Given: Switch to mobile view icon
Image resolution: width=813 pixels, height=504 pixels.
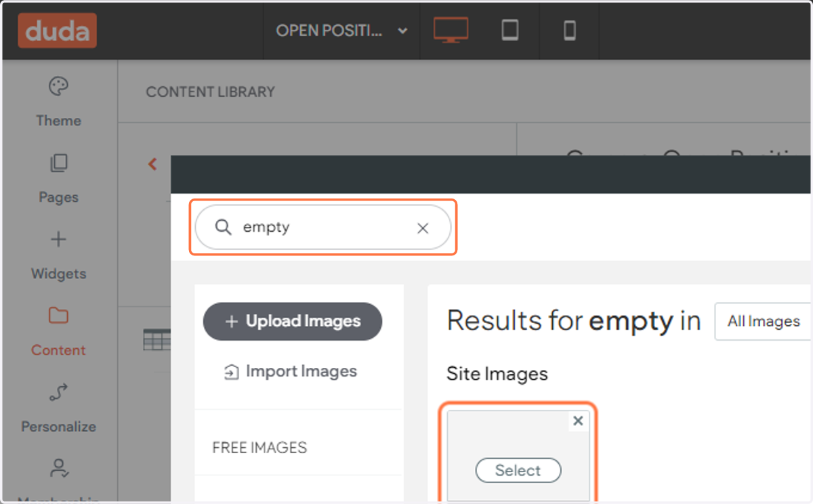Looking at the screenshot, I should coord(570,30).
